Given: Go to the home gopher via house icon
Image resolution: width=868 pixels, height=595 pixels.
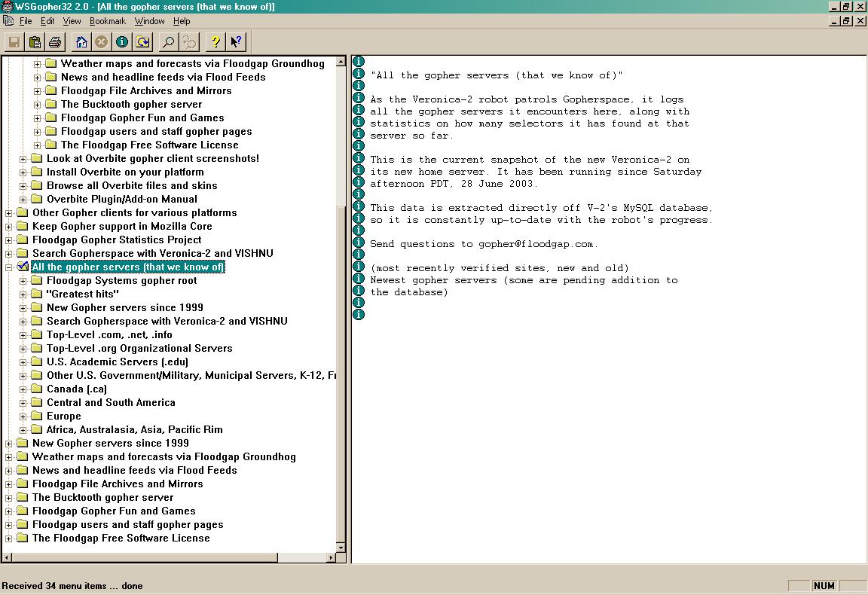Looking at the screenshot, I should (x=81, y=42).
